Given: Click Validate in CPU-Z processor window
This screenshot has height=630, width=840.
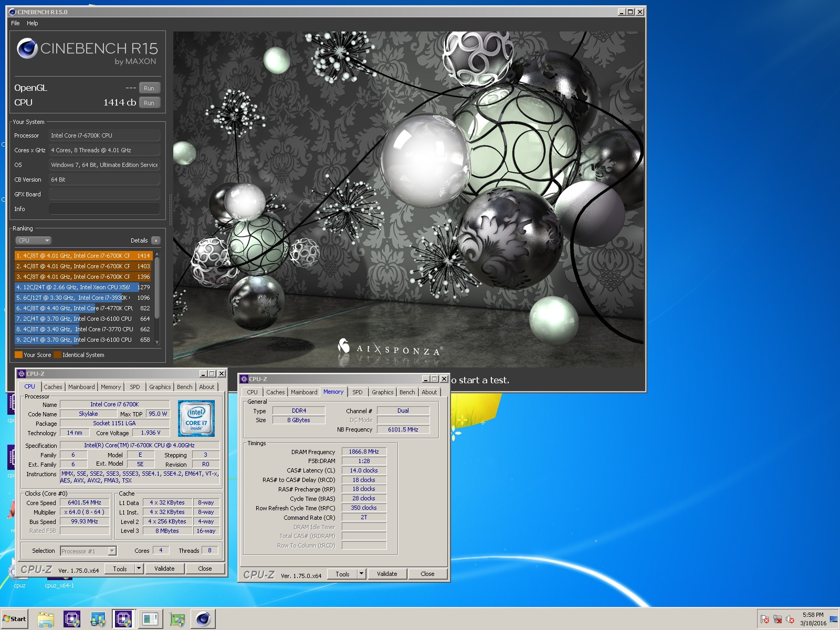Looking at the screenshot, I should [164, 569].
